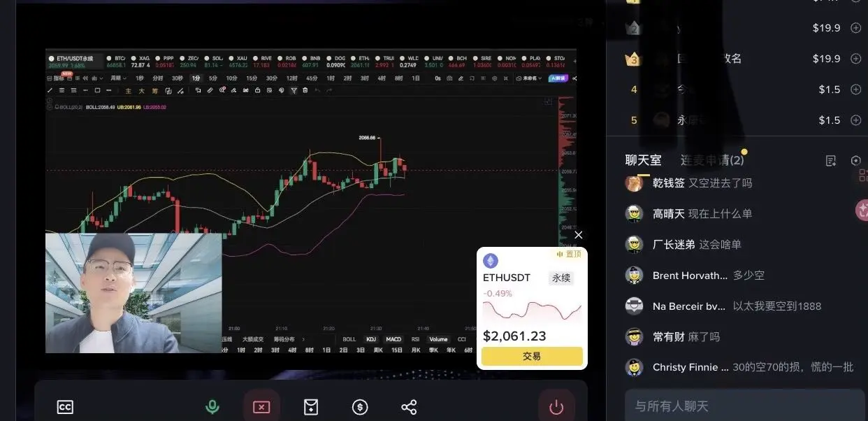
Task: Open the chat settings circle icon
Action: 856,161
